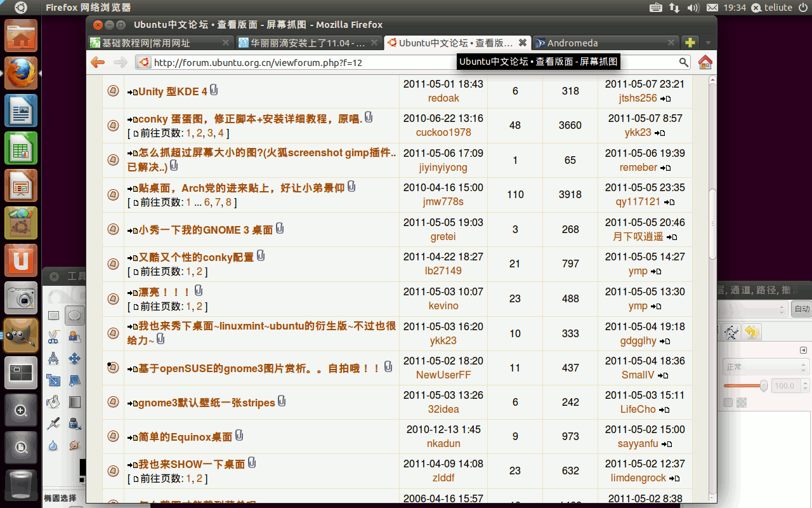The image size is (812, 508).
Task: Select the Paintbrush tool in GIMP toolbox
Action: (x=53, y=423)
